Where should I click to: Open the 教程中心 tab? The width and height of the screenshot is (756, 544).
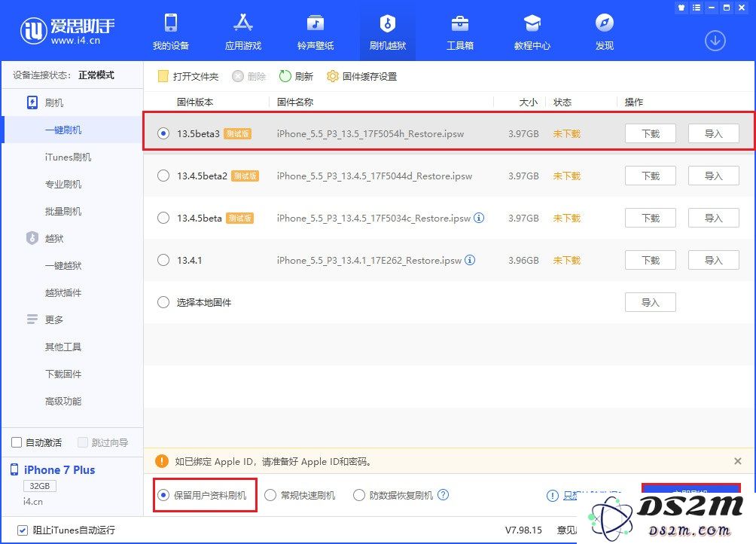point(532,32)
